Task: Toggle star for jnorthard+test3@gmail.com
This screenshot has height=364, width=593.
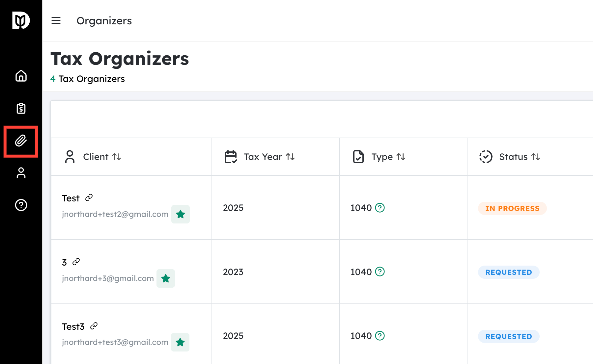Action: click(x=180, y=342)
